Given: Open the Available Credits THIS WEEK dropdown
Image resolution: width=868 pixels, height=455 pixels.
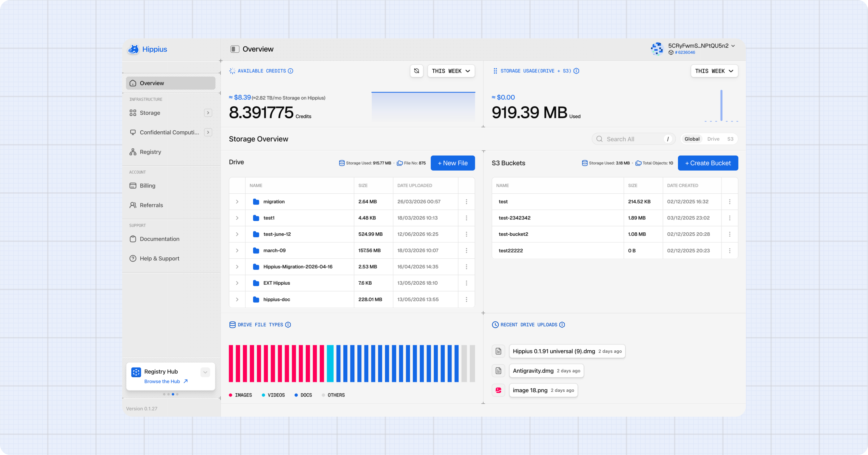Looking at the screenshot, I should [451, 71].
